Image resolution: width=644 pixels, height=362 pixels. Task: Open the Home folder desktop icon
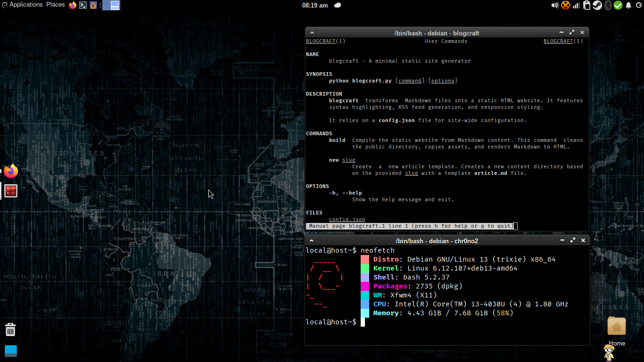pyautogui.click(x=617, y=326)
